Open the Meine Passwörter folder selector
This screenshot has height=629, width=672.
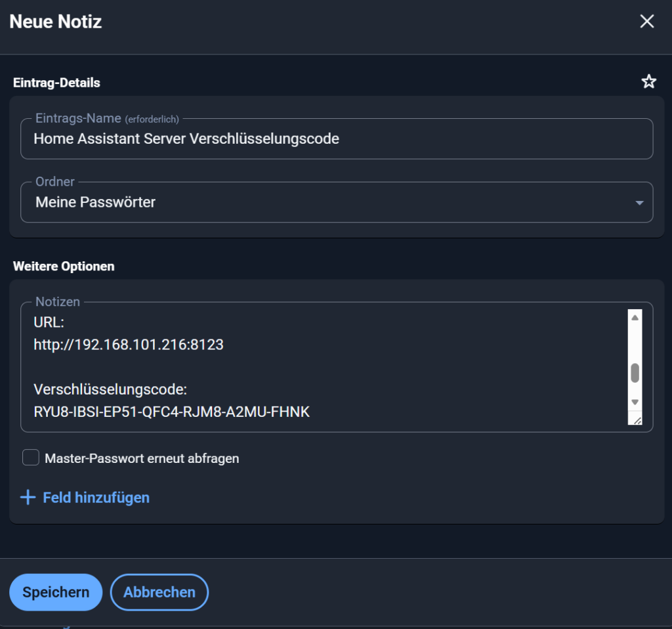pyautogui.click(x=337, y=202)
